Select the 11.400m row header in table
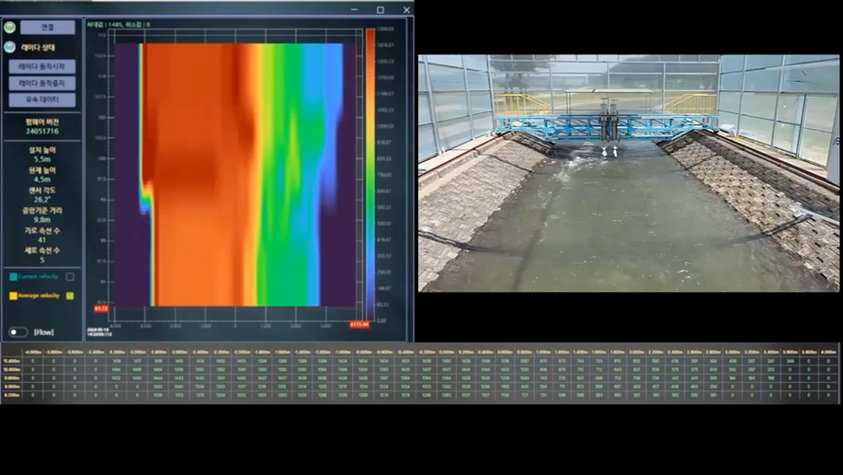Screen dimensions: 843x475 point(12,361)
